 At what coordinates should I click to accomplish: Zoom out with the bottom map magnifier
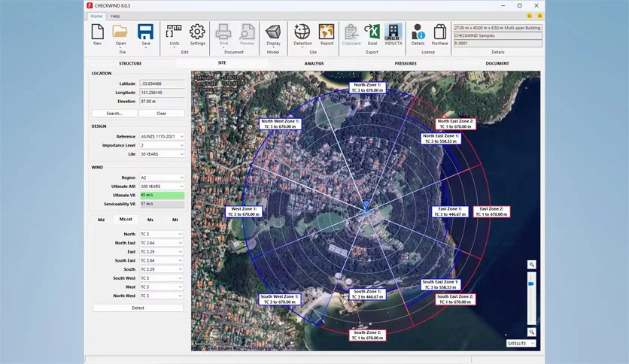coord(531,332)
